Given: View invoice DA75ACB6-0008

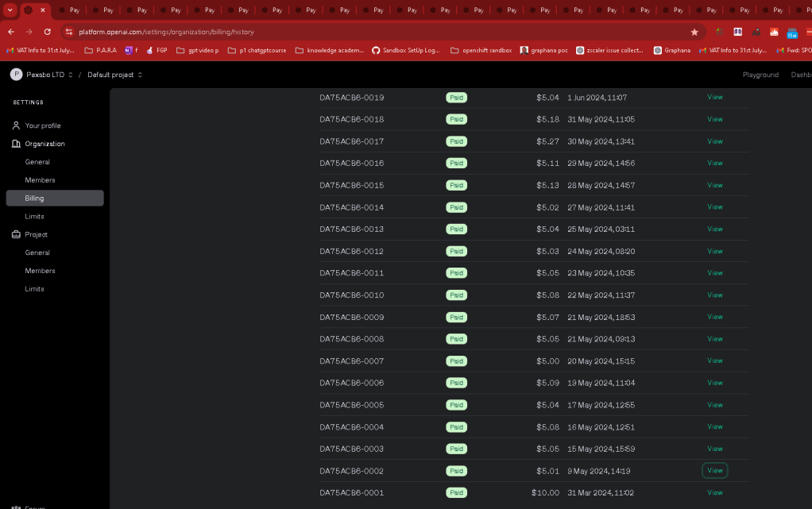Looking at the screenshot, I should point(714,338).
